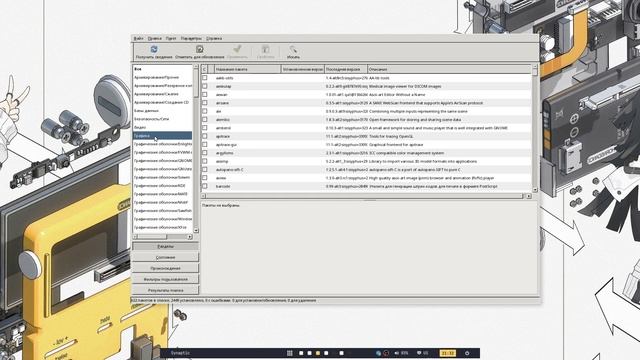Click the power icon in the taskbar
This screenshot has width=640, height=360.
467,353
